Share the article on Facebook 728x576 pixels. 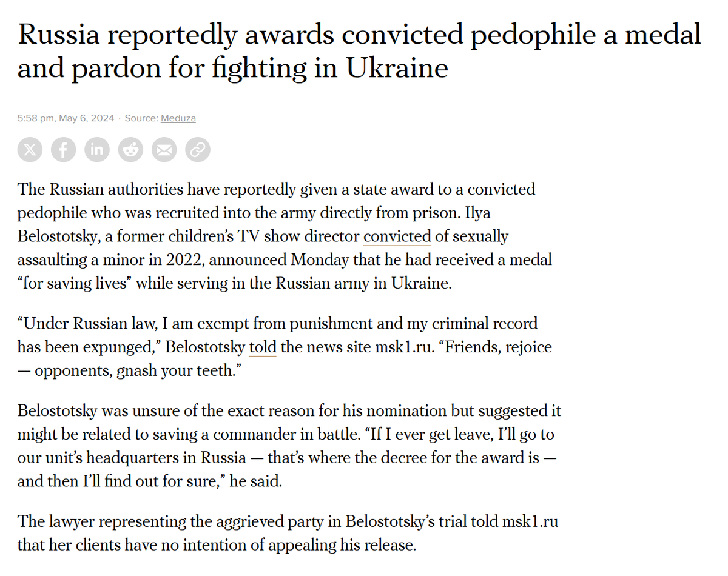64,150
